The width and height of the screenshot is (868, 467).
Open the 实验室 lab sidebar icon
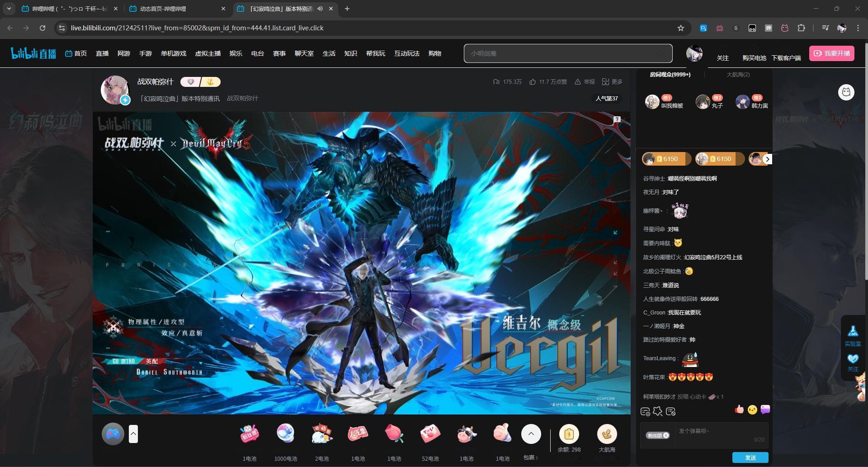(x=853, y=335)
